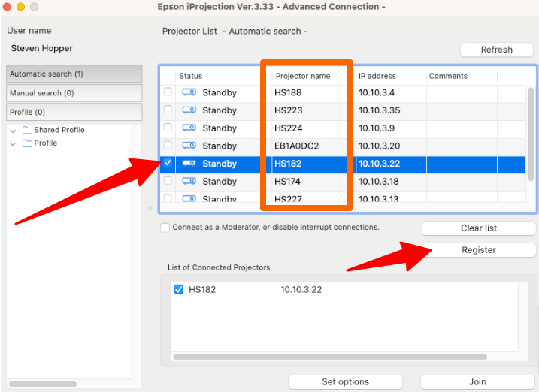Uncheck the box in the HS182 list row

pos(168,163)
